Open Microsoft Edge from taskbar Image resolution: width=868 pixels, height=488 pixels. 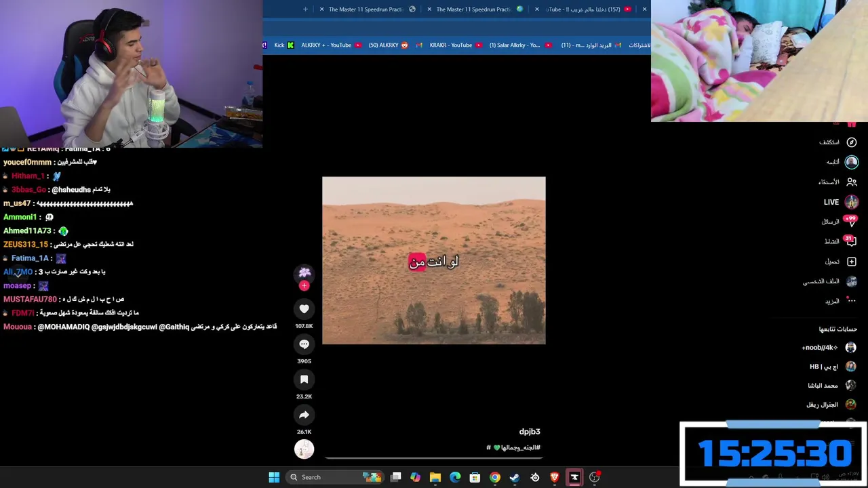[x=455, y=477]
